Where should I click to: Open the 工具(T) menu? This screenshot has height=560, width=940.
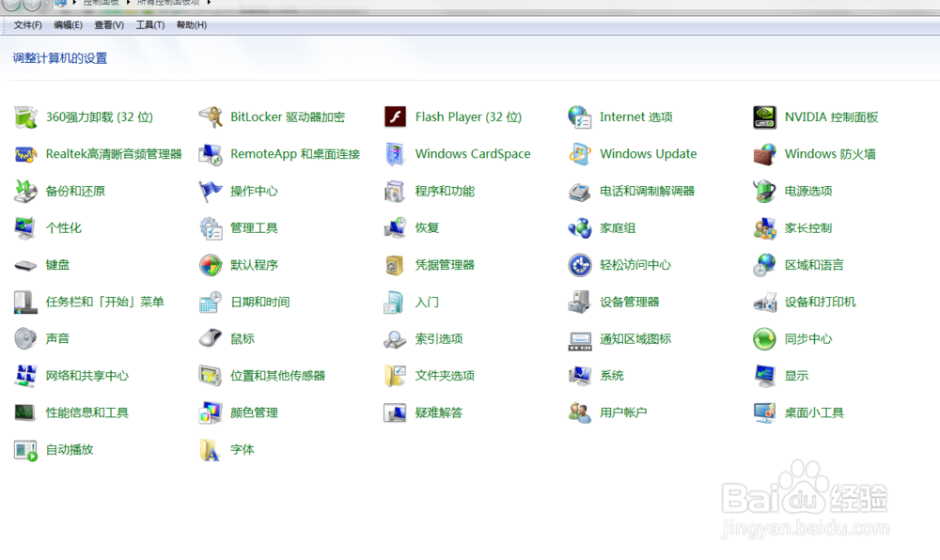[149, 24]
